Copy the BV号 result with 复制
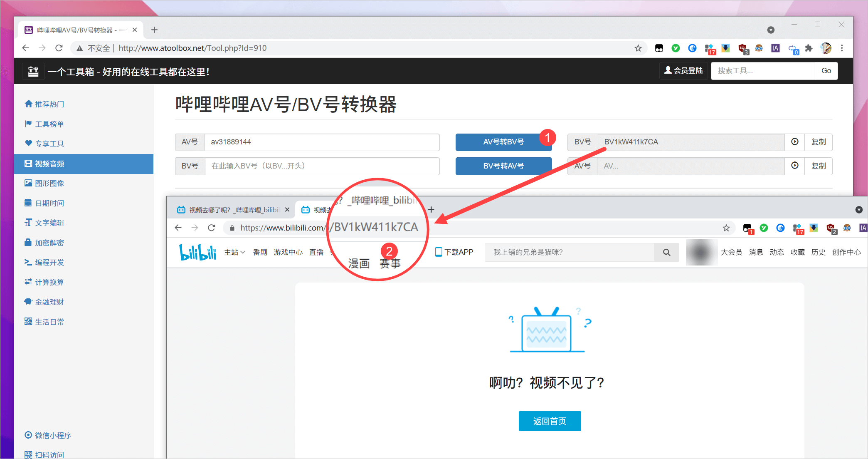The height and width of the screenshot is (459, 868). point(819,142)
